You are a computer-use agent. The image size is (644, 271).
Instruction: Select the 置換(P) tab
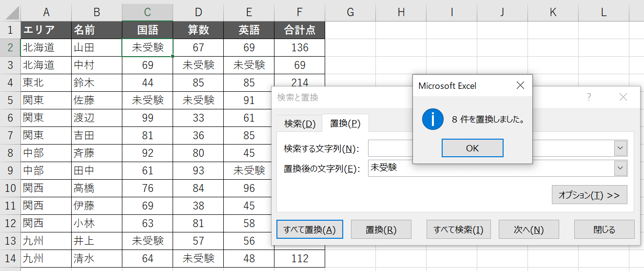coord(345,124)
